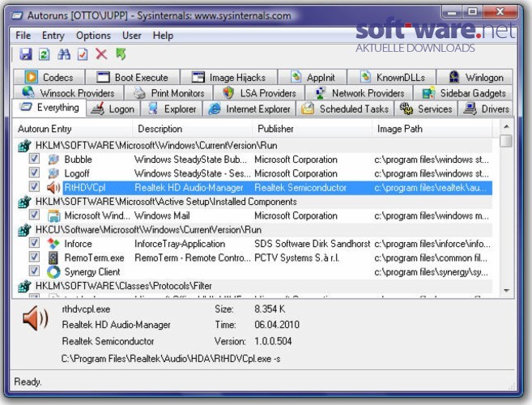
Task: Open the User menu
Action: coord(132,36)
